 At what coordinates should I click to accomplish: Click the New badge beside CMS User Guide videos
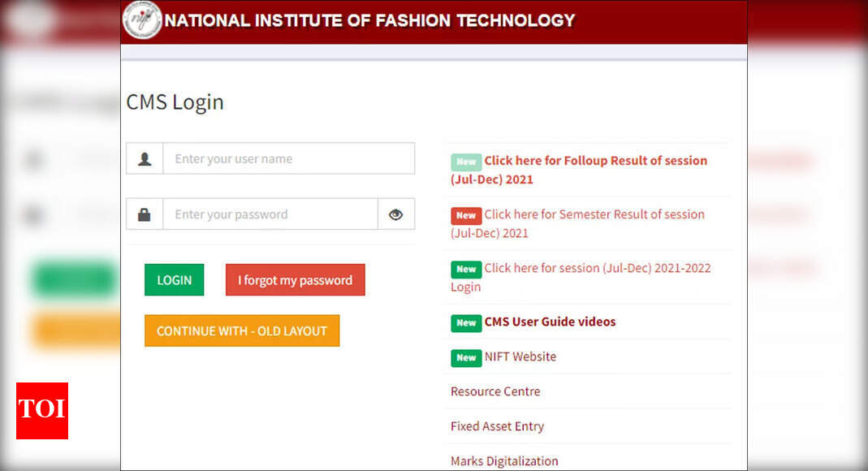pyautogui.click(x=466, y=322)
